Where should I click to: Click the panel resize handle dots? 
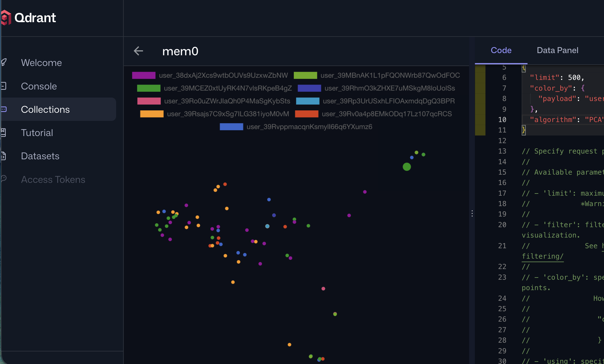[x=472, y=213]
